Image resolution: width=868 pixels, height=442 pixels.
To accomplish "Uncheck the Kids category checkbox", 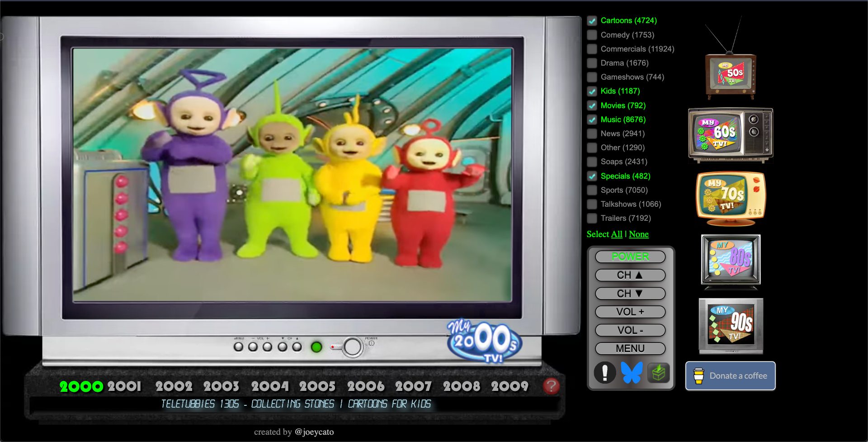I will (x=592, y=91).
